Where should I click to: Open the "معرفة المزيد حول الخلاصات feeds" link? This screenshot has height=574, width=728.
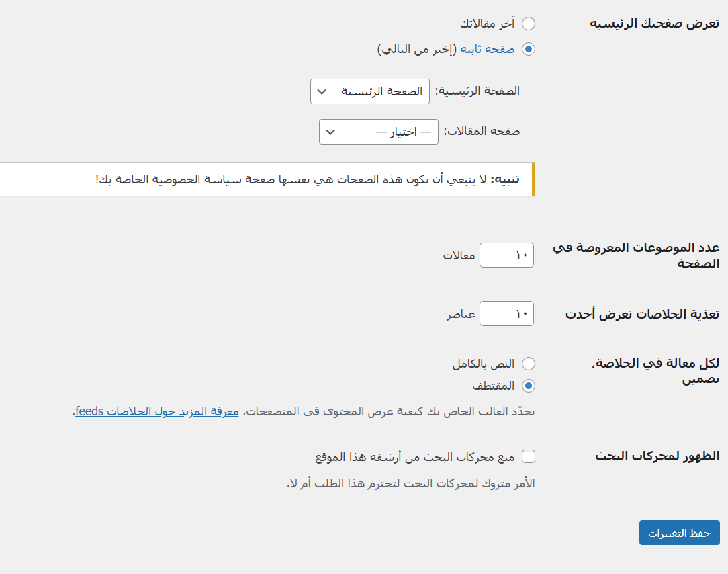157,411
